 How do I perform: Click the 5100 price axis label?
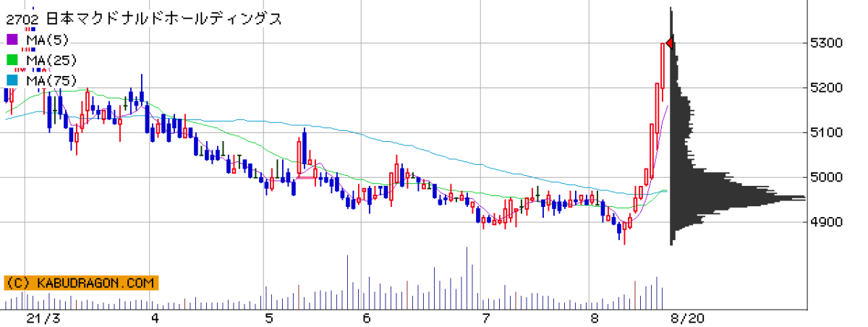click(x=826, y=132)
